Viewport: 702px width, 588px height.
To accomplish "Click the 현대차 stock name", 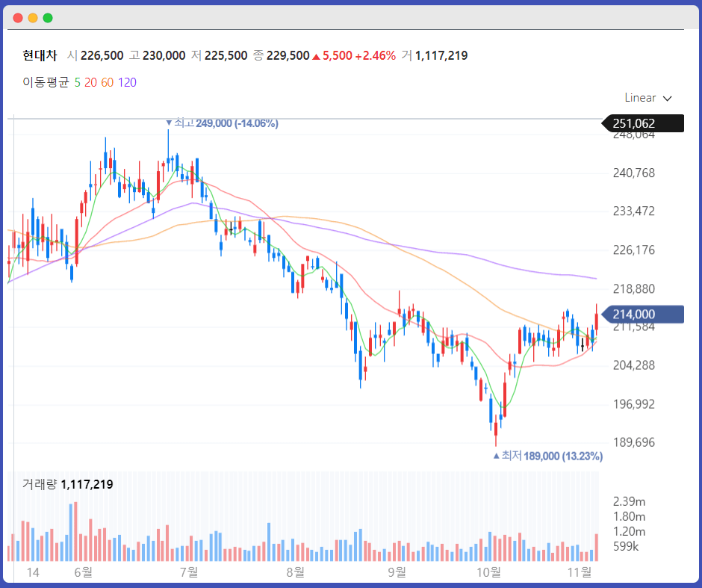I will [x=40, y=55].
